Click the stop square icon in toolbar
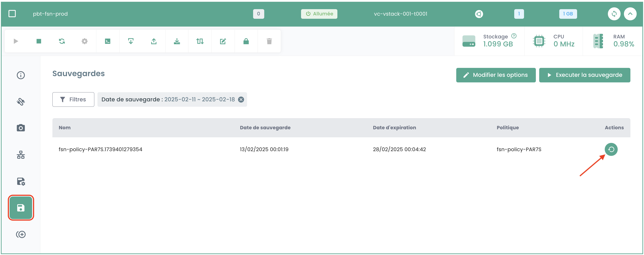This screenshot has height=255, width=644. [39, 41]
